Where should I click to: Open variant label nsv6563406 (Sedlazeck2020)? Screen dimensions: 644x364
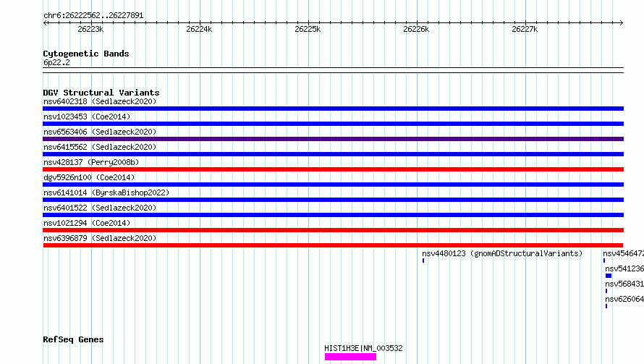(x=100, y=132)
